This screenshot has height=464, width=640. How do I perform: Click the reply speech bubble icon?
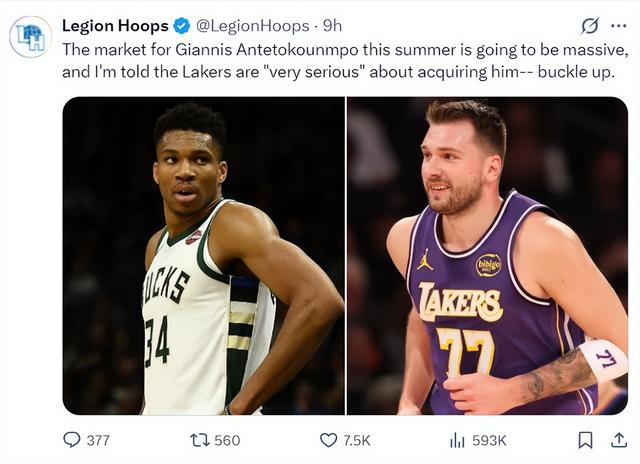pos(72,440)
